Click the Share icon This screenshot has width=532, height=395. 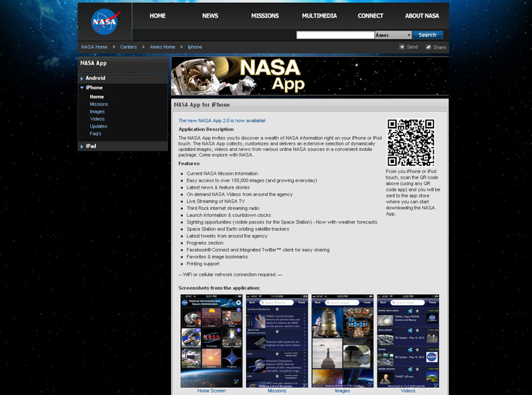(x=428, y=47)
